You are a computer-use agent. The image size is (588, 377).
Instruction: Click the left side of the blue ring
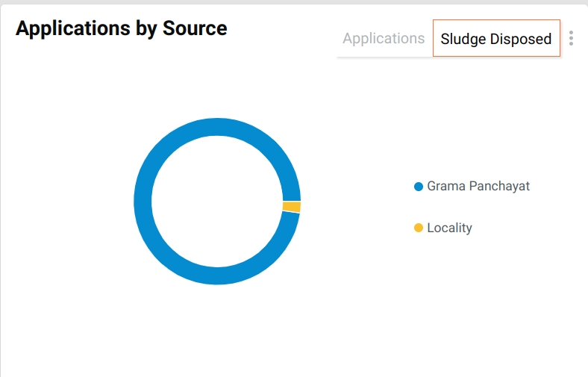click(143, 202)
